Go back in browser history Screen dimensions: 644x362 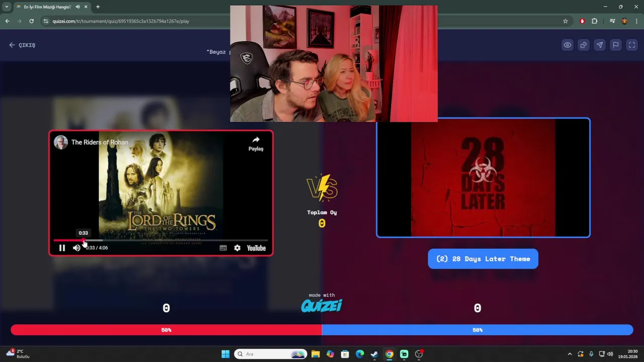pos(7,21)
